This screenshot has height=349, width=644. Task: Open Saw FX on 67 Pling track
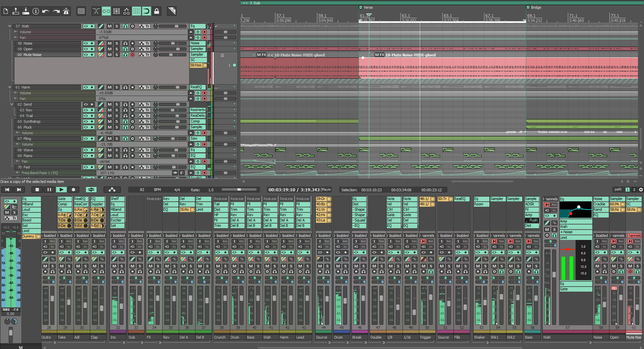[198, 139]
